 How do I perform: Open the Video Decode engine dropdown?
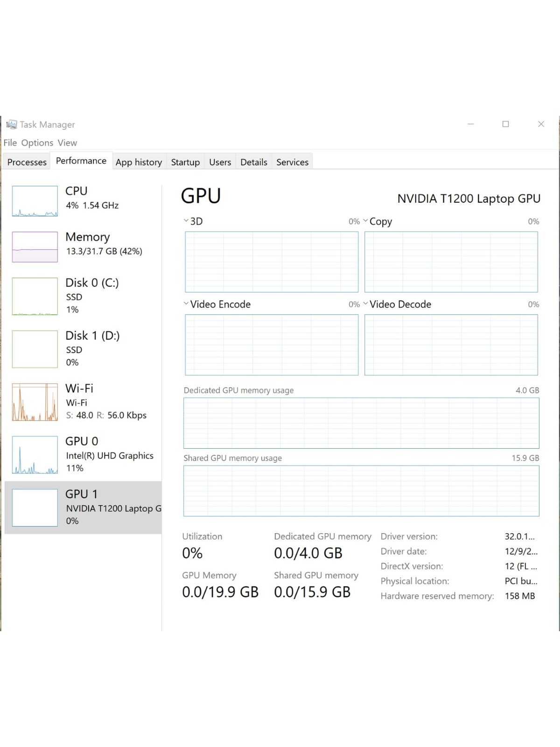click(x=365, y=303)
